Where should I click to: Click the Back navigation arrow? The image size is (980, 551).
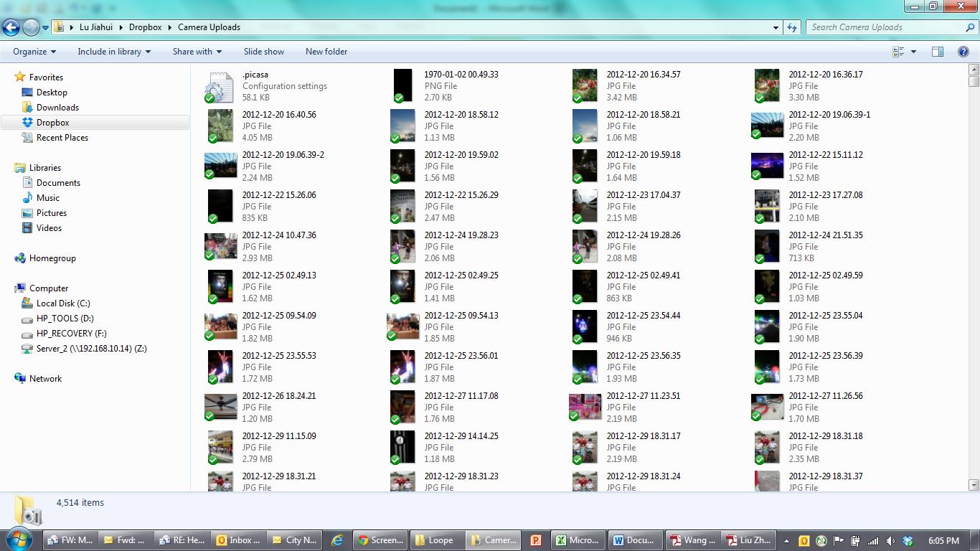[11, 27]
